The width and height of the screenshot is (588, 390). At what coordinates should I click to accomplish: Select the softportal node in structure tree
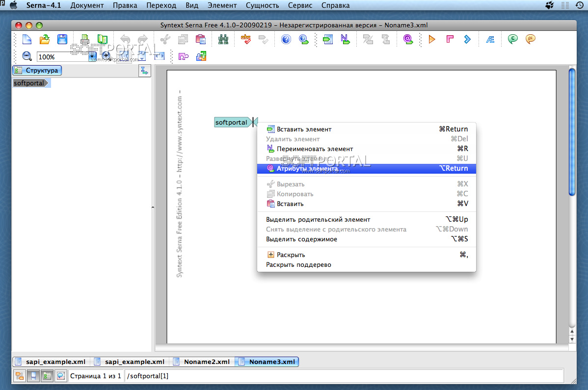tap(30, 83)
